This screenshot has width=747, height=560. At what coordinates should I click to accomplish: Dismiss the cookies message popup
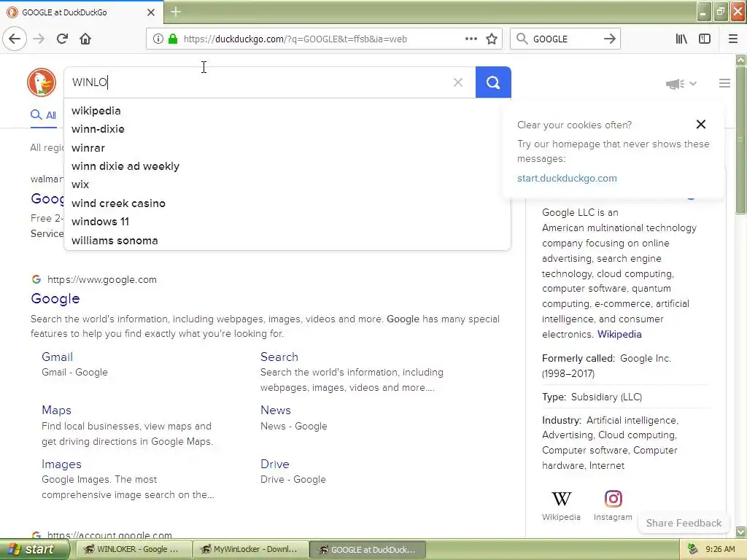tap(701, 124)
